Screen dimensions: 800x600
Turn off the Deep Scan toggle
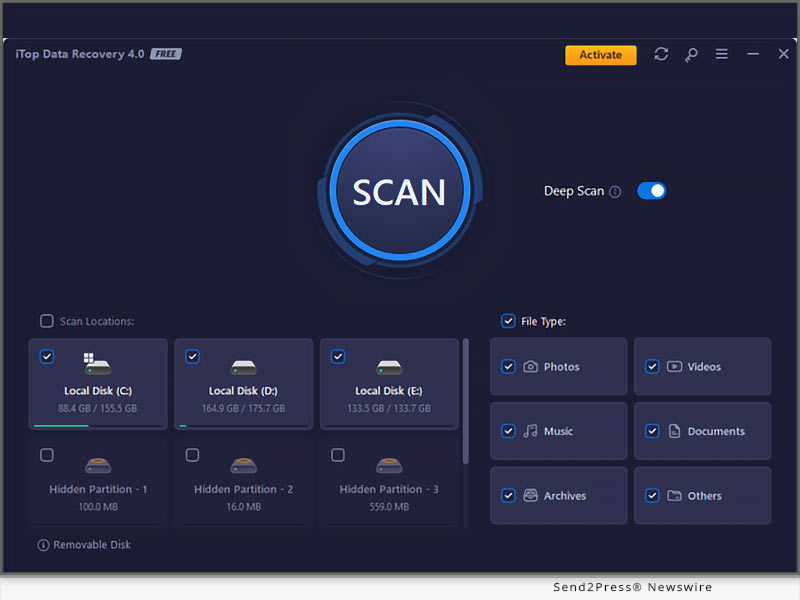[x=651, y=191]
